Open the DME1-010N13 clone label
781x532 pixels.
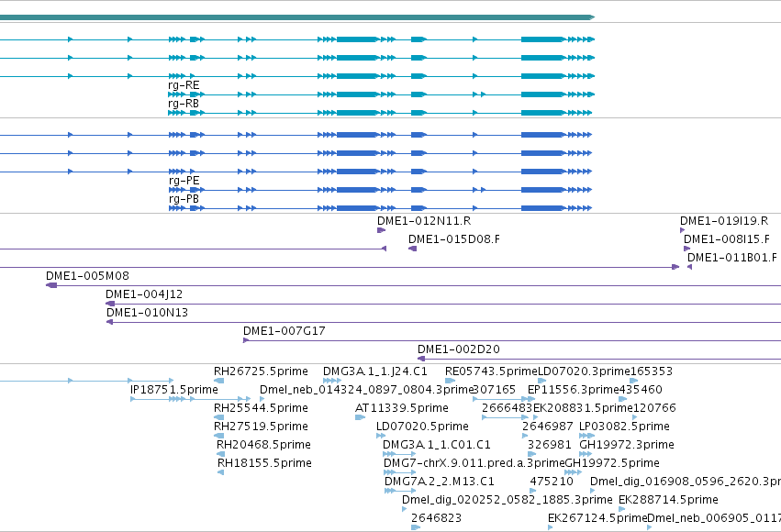tap(148, 313)
